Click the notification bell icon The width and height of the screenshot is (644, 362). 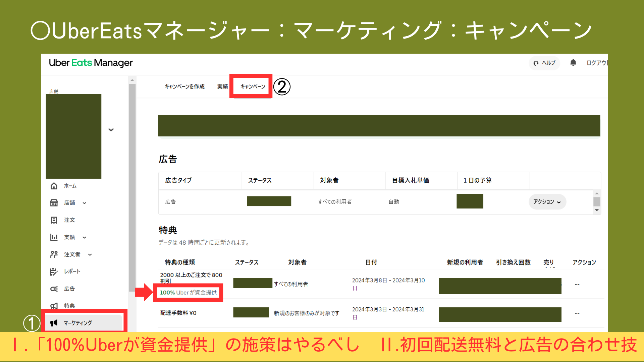point(573,63)
